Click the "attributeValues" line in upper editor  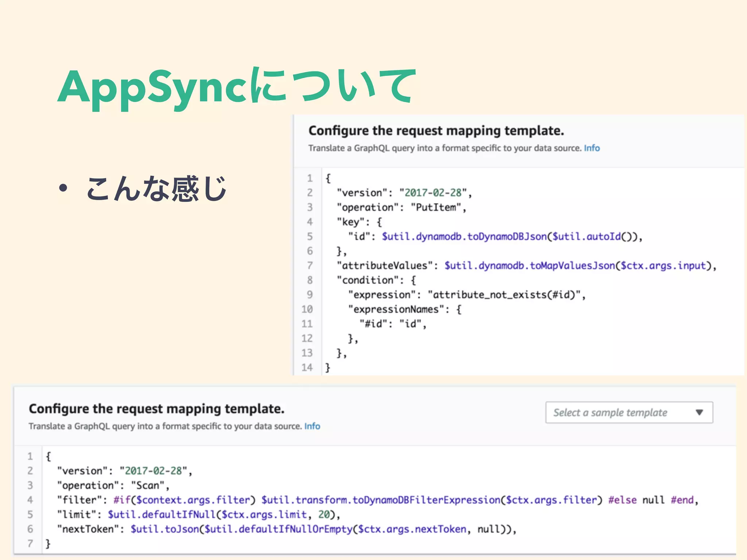point(527,266)
